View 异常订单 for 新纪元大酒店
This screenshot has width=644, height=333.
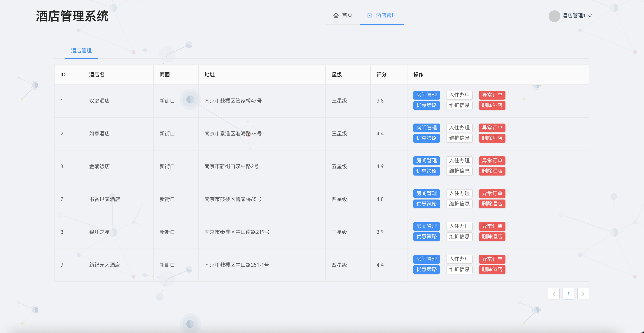pos(492,259)
